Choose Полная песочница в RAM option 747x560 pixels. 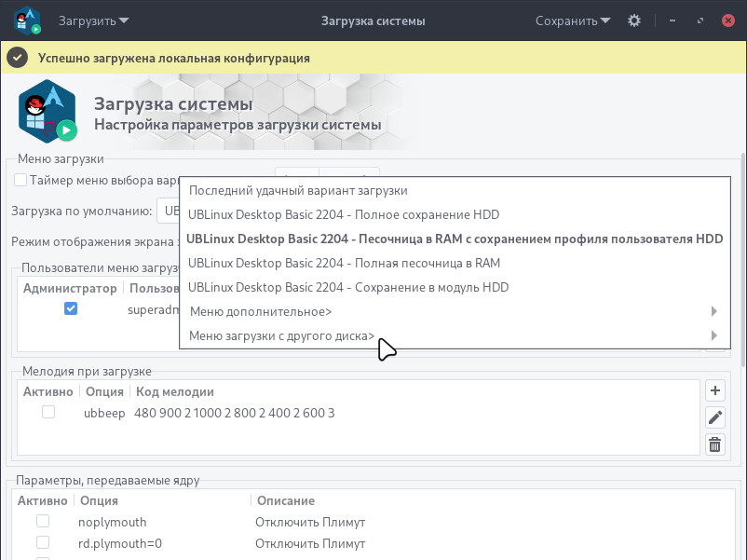click(x=455, y=263)
